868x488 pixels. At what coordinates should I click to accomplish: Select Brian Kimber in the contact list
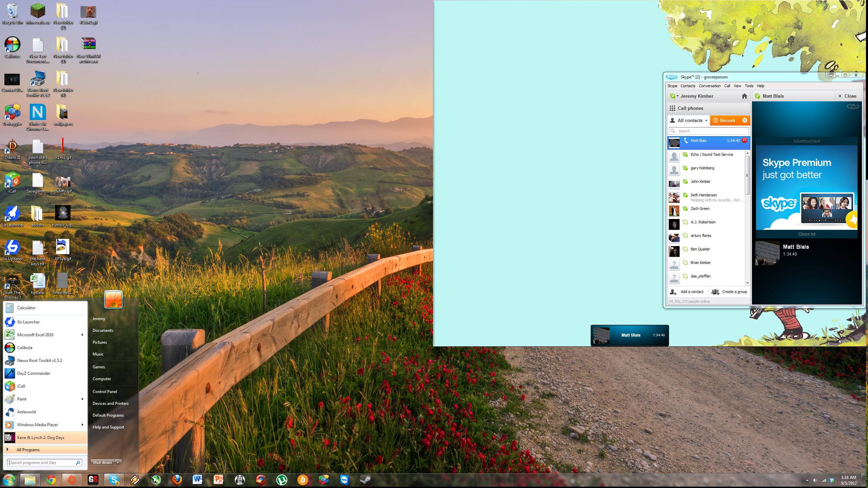point(706,264)
